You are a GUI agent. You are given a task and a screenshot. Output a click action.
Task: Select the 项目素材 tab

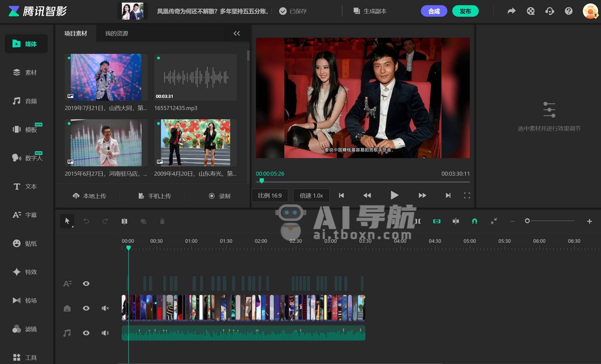tap(76, 33)
